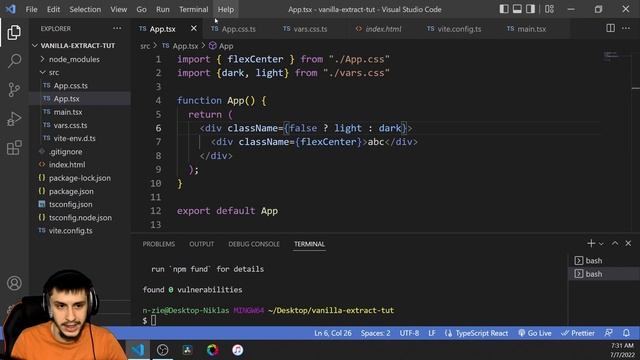Viewport: 640px width, 360px height.
Task: Open the Run and Debug view
Action: click(14, 119)
